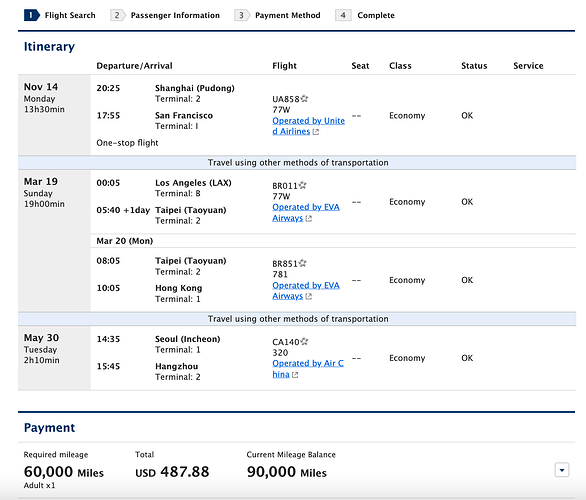Screen dimensions: 586x500
Task: Click the Seat column header
Action: pos(360,66)
